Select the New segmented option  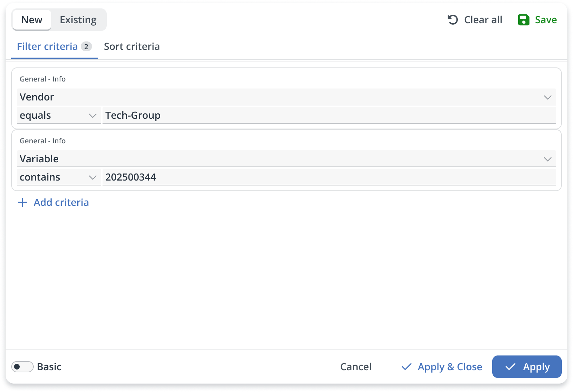tap(32, 20)
